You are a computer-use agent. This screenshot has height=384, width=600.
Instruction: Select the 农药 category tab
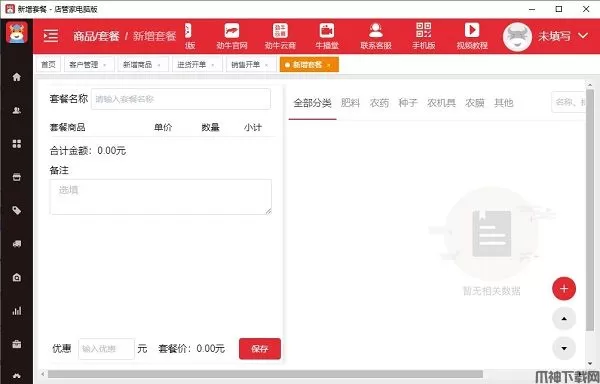(379, 103)
